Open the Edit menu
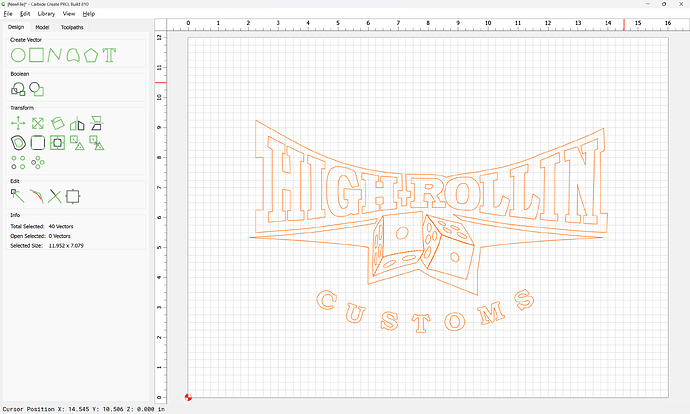Viewport: 690px width, 414px height. 25,14
